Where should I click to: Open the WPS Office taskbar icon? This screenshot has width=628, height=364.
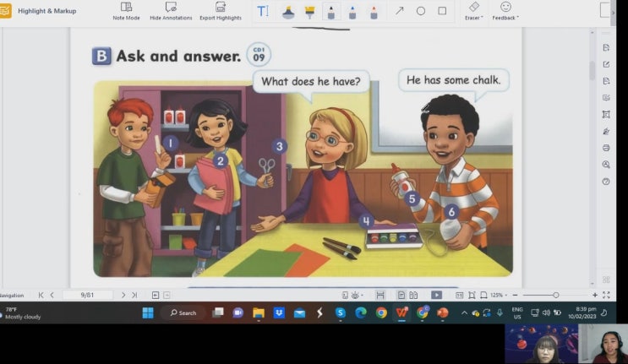401,312
